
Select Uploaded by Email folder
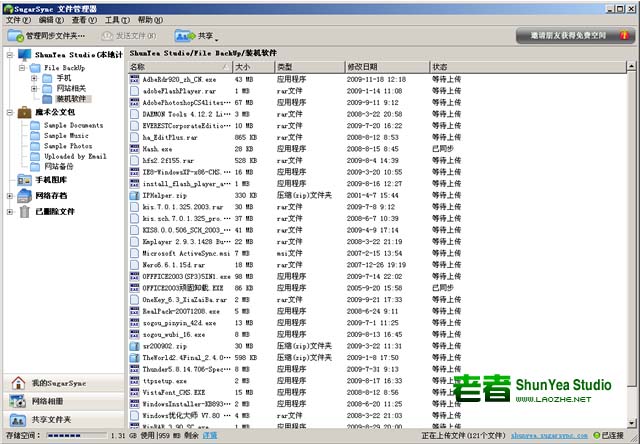coord(76,156)
